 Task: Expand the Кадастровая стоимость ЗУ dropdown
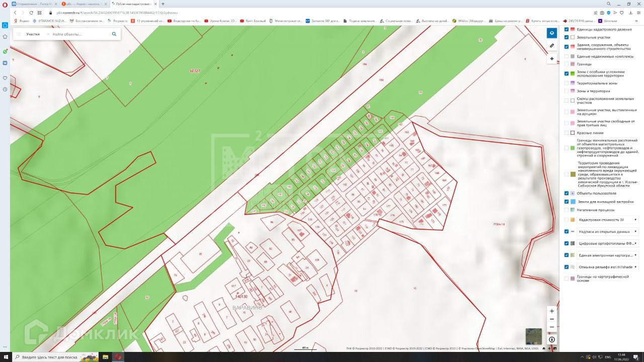(608, 220)
